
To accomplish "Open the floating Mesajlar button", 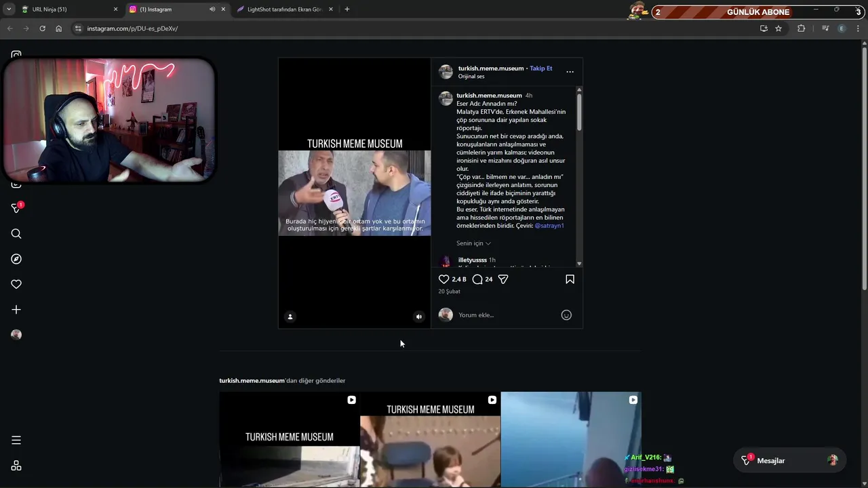I will (x=789, y=461).
